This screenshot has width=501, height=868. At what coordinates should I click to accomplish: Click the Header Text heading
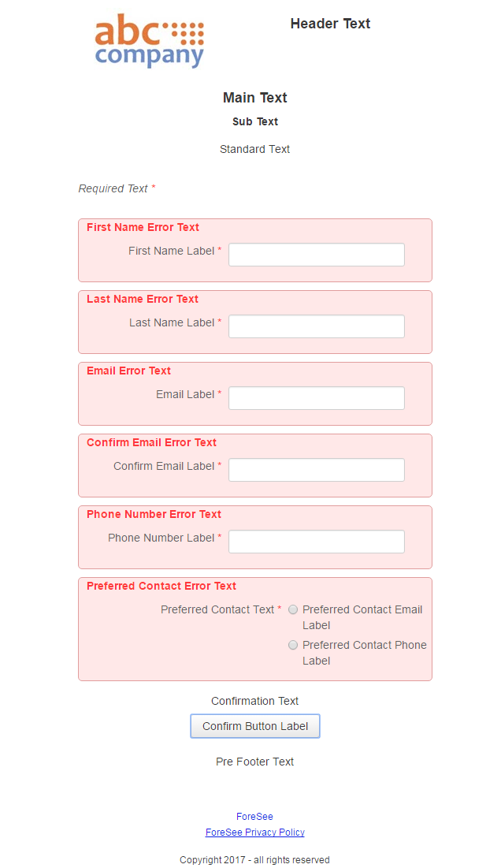click(330, 24)
